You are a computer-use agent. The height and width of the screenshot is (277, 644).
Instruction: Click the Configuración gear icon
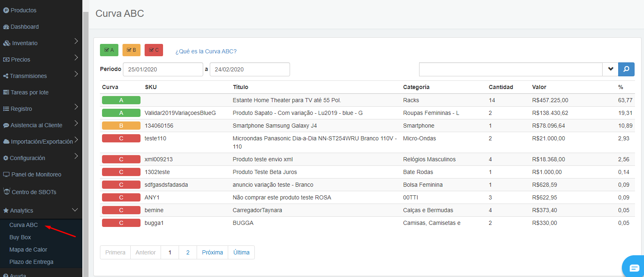coord(6,158)
